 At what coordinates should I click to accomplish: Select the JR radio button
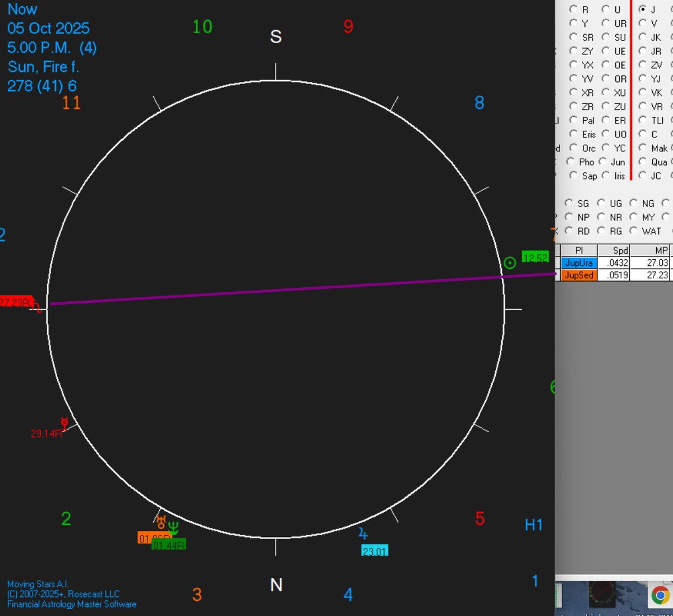point(643,50)
